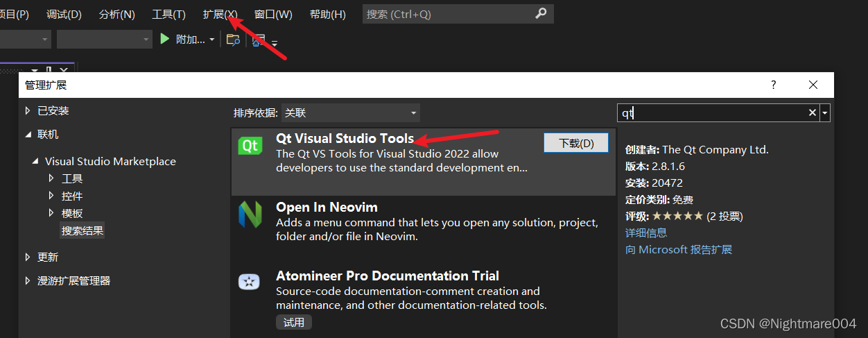The image size is (868, 338).
Task: Click the 试用 trial badge
Action: [294, 322]
